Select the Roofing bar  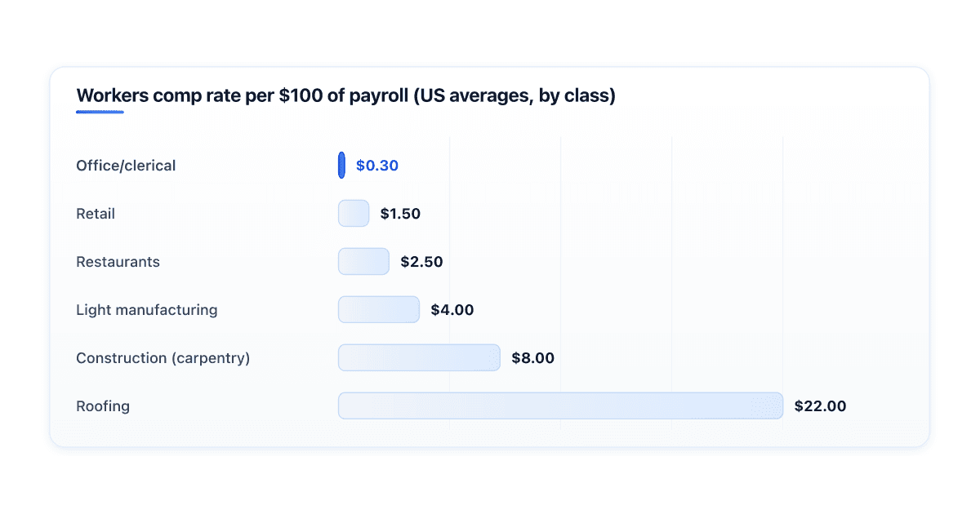[x=561, y=406]
